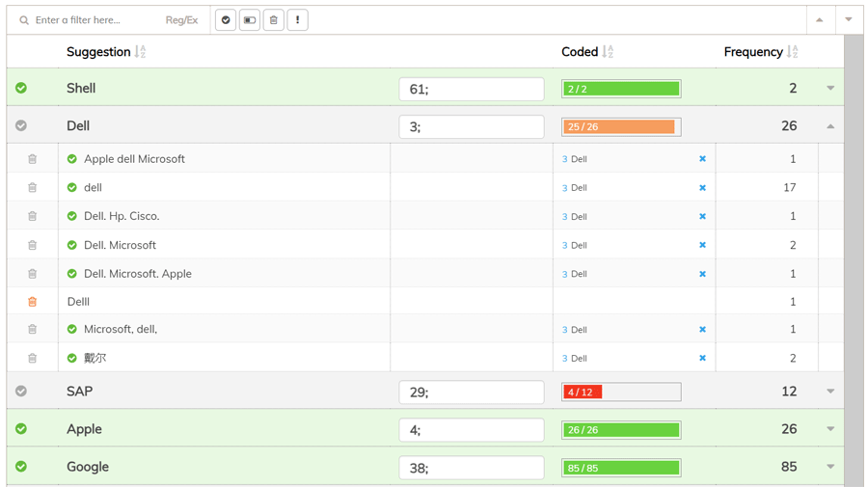Click frequency value 17 in the dell row
The width and height of the screenshot is (868, 487).
pyautogui.click(x=789, y=188)
